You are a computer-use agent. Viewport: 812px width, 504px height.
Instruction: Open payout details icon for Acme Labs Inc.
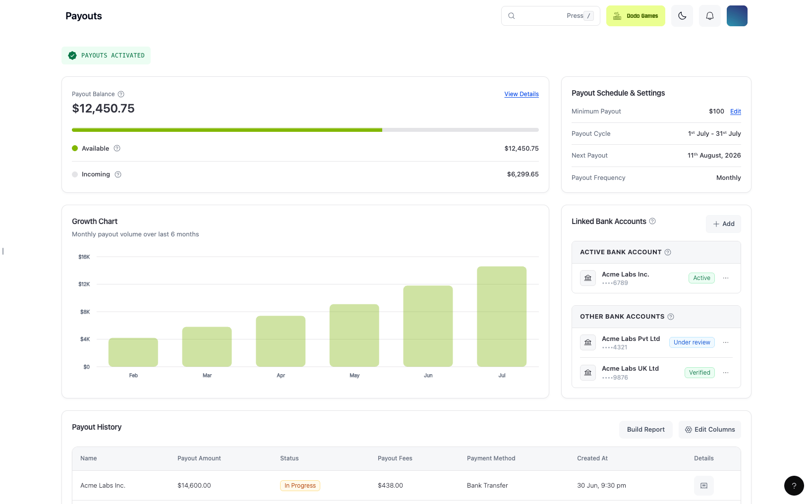click(704, 486)
